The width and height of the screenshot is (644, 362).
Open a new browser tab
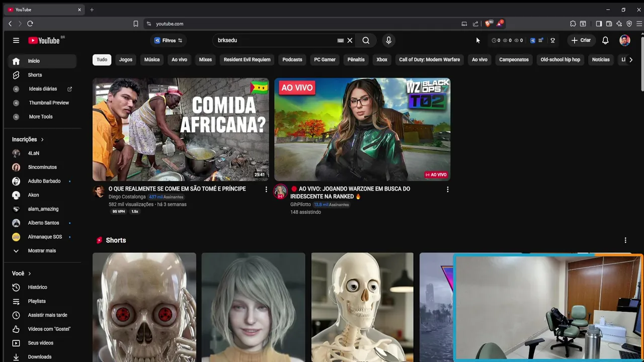click(x=92, y=10)
